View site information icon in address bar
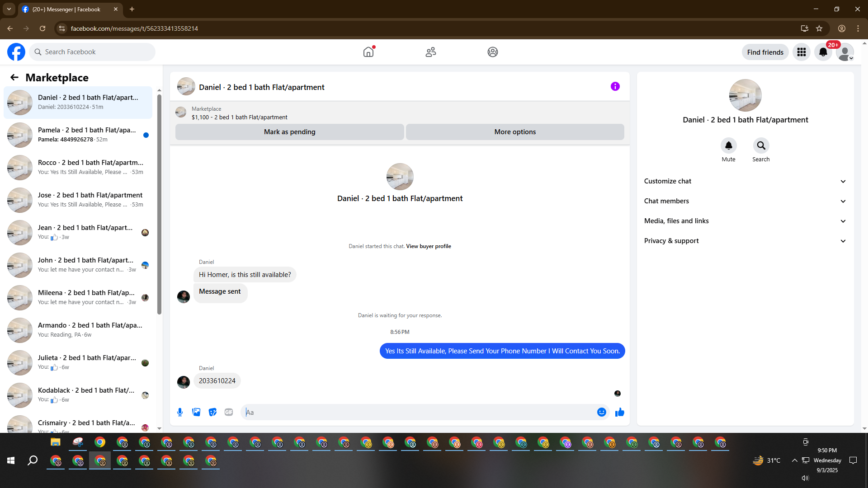This screenshot has width=868, height=488. [x=62, y=28]
